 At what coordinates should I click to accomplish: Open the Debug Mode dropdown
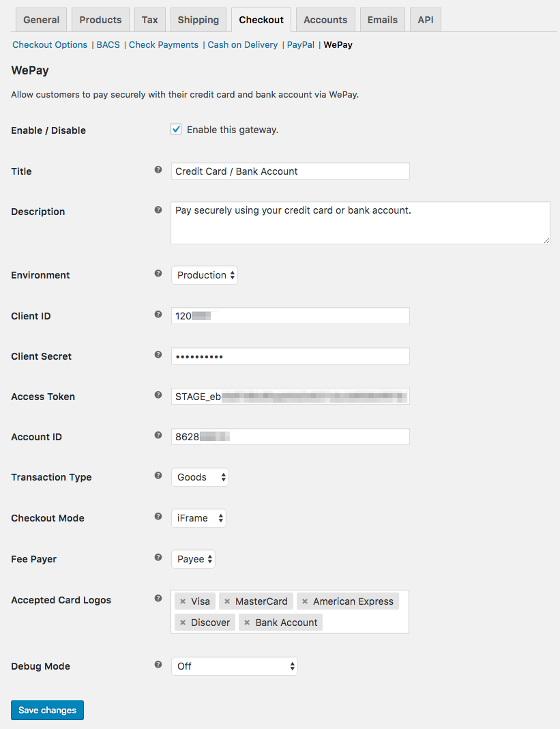pyautogui.click(x=234, y=666)
